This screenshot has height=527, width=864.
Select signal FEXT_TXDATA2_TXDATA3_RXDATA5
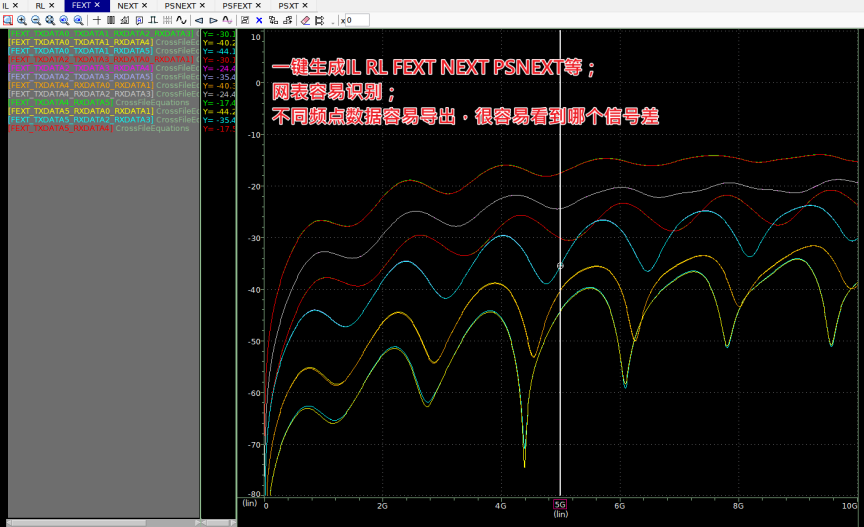(x=81, y=77)
